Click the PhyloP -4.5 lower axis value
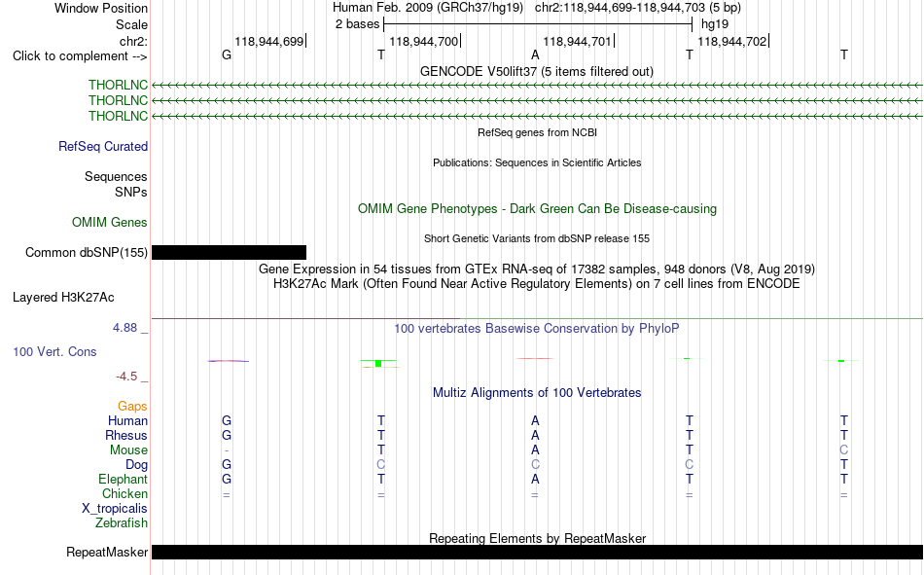Viewport: 924px width, 575px height. (126, 377)
